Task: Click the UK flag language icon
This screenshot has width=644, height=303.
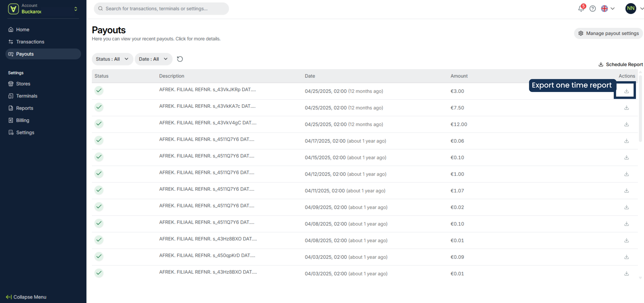Action: click(604, 9)
